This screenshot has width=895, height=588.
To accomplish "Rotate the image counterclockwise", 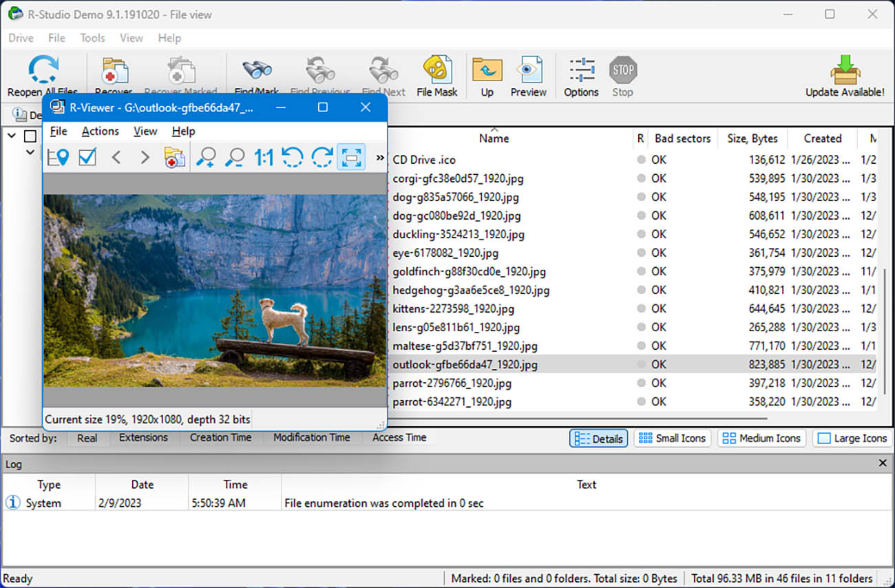I will (293, 158).
